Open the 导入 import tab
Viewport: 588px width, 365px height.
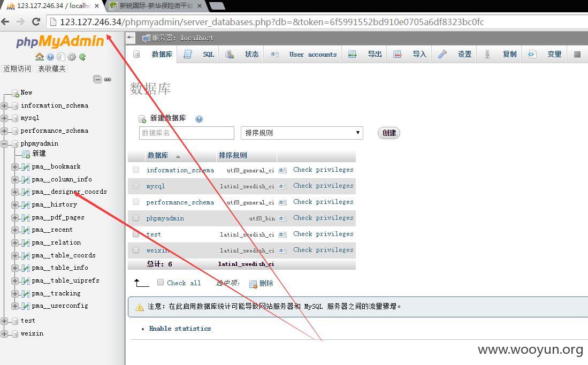pos(410,55)
